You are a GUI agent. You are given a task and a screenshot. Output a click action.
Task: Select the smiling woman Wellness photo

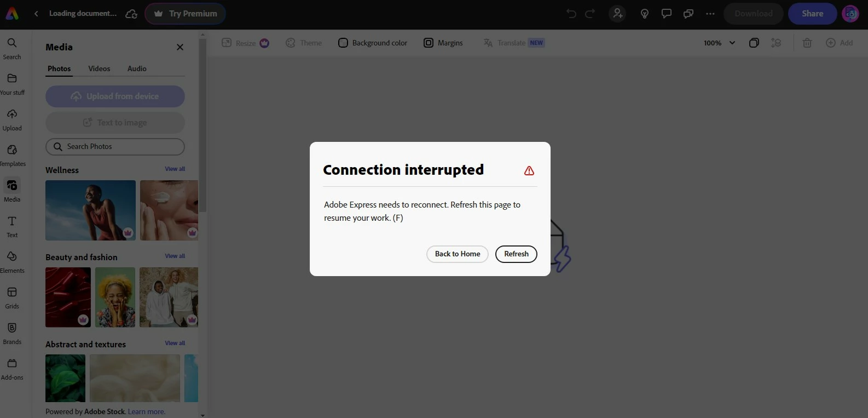(x=90, y=210)
